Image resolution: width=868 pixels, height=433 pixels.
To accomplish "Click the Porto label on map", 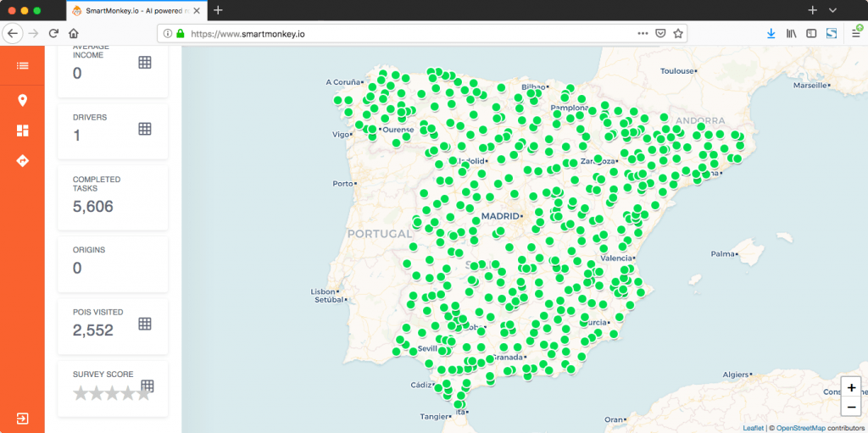I will coord(342,183).
